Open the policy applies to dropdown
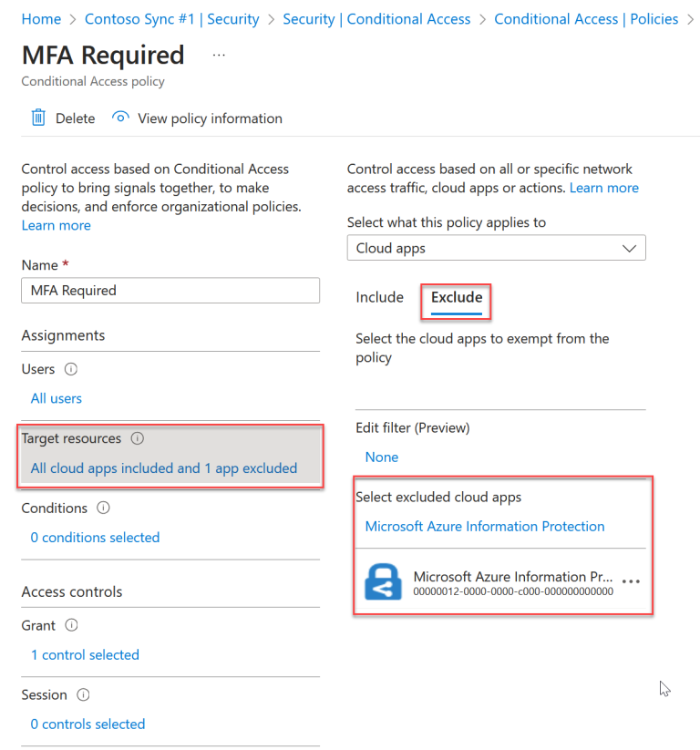This screenshot has width=700, height=750. 496,247
